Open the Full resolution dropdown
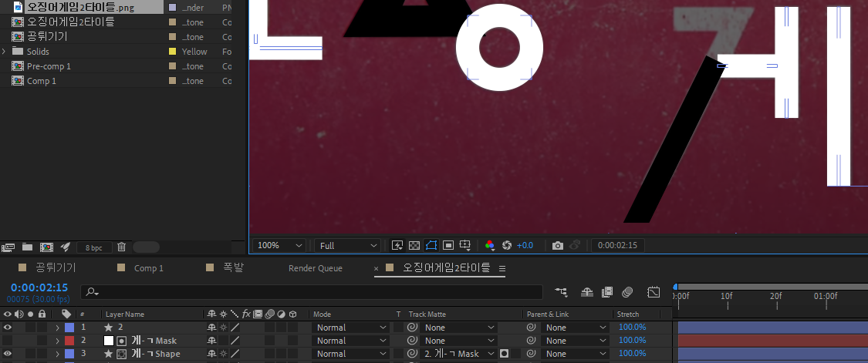 pos(348,245)
